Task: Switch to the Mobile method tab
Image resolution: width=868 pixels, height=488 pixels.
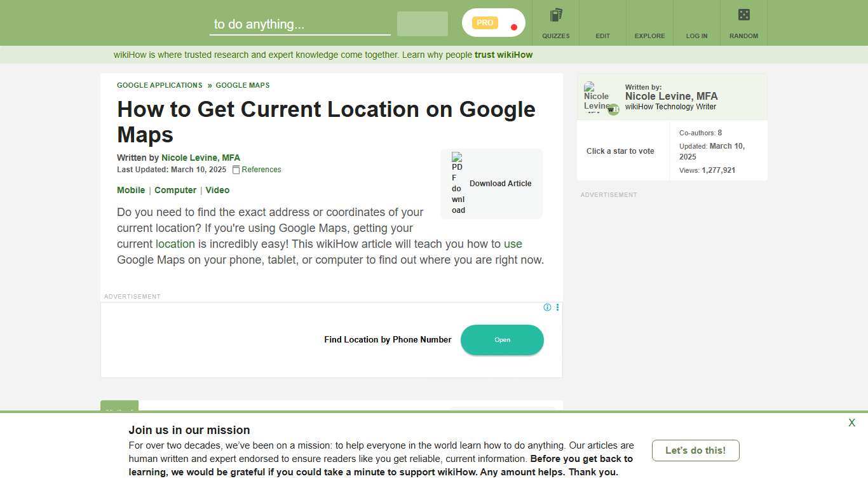Action: pos(131,190)
